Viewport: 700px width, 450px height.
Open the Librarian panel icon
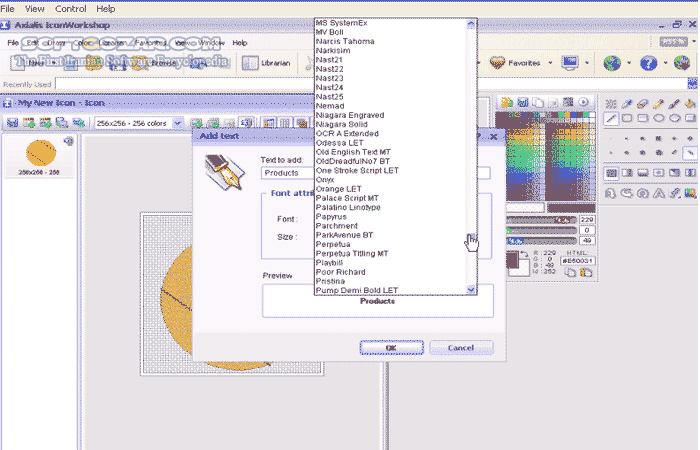pos(248,63)
